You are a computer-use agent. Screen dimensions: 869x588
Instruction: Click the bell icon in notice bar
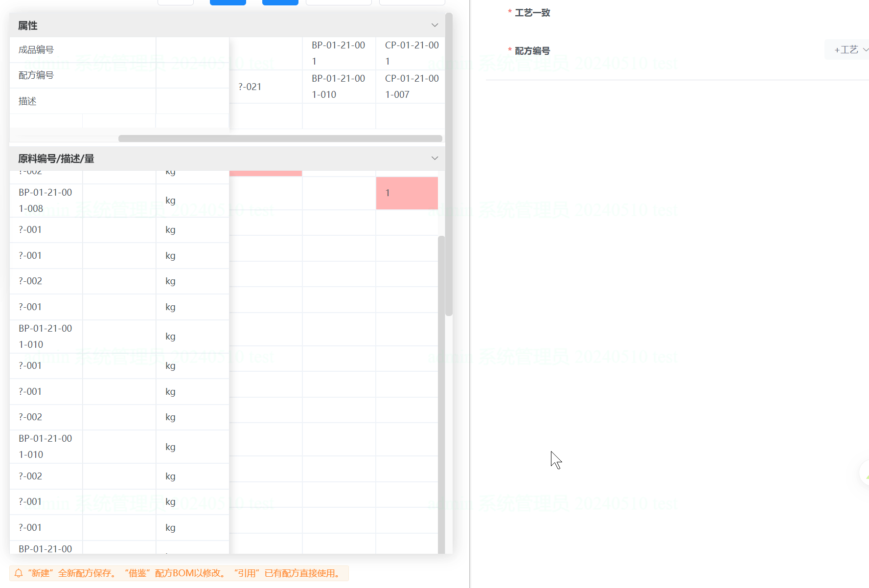(19, 573)
